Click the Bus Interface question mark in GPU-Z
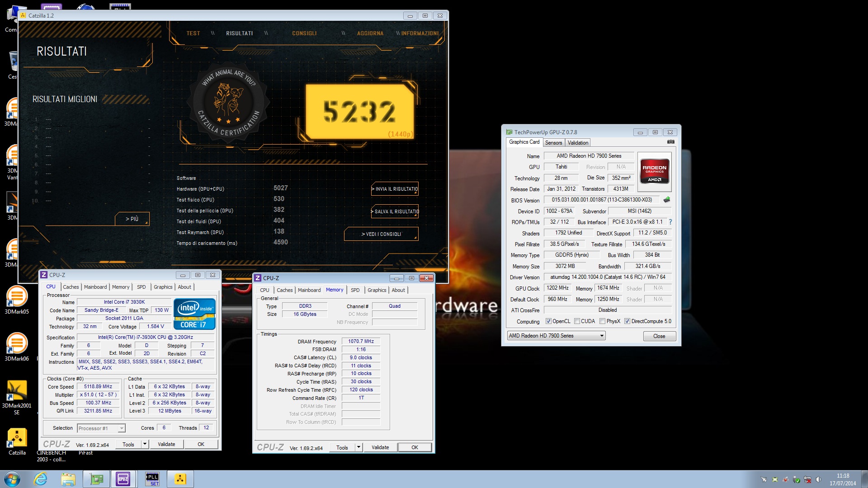The height and width of the screenshot is (488, 868). (670, 222)
